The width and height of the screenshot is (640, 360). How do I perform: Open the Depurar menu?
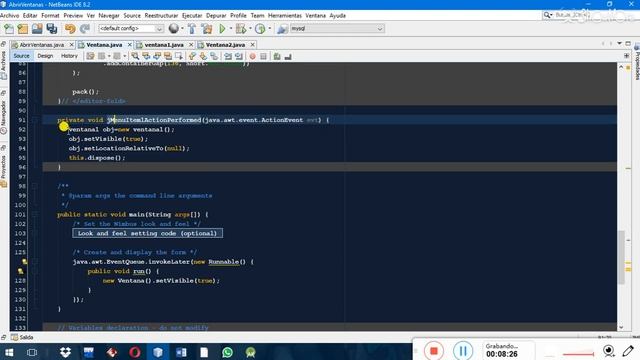[216, 16]
